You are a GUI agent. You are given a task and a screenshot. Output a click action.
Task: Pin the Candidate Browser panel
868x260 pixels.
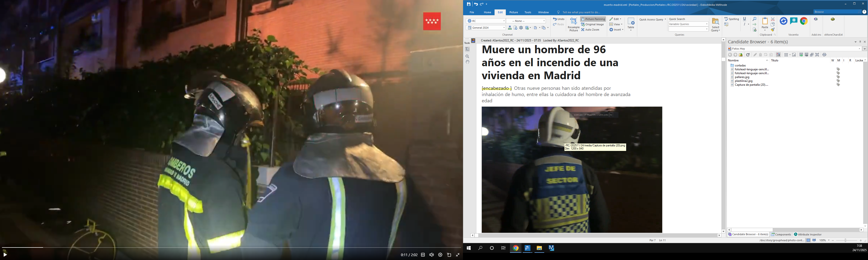[860, 42]
